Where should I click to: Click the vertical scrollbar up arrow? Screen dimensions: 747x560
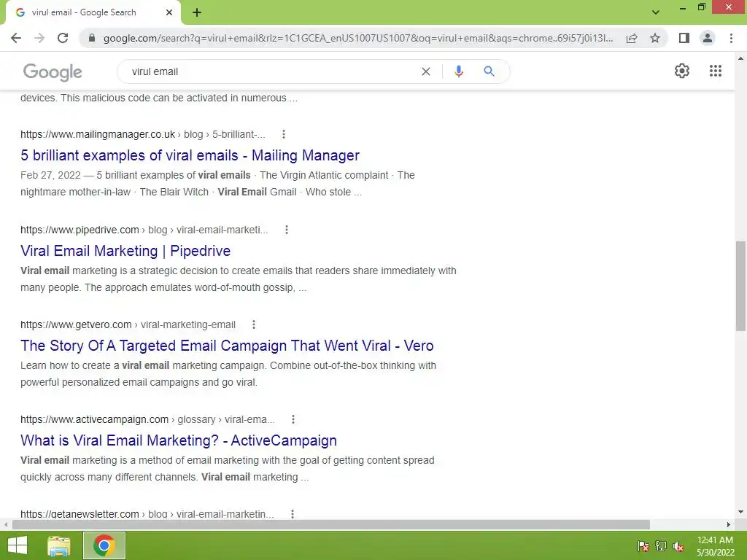pyautogui.click(x=740, y=58)
